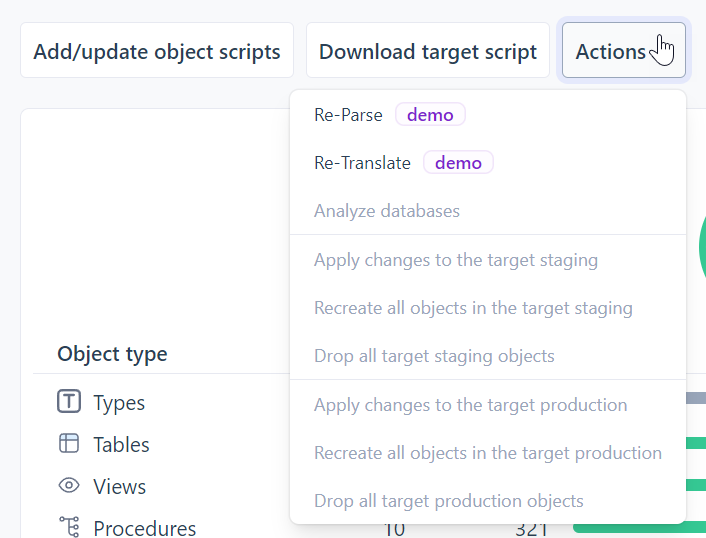Screen dimensions: 706x538
Task: Choose Analyze databases menu entry
Action: [387, 211]
